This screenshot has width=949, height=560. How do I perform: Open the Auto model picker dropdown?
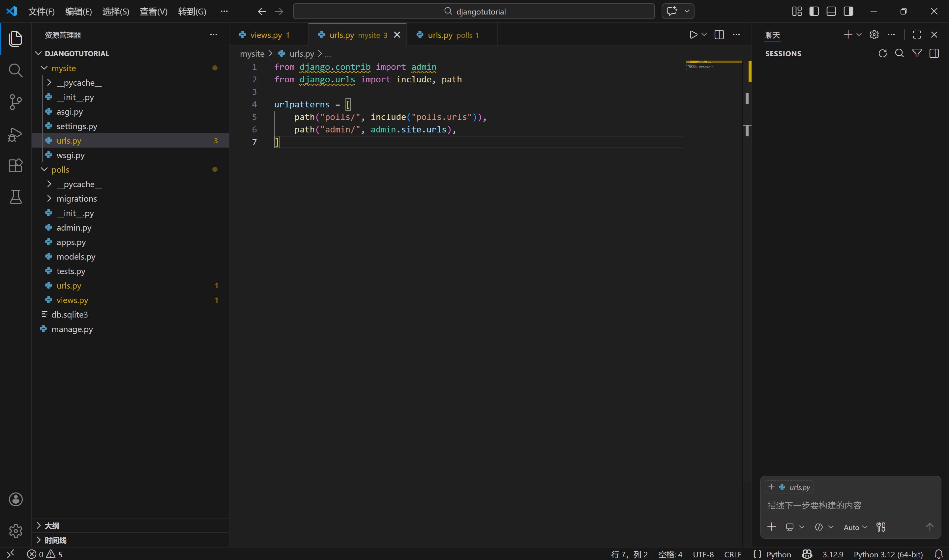[x=855, y=527]
